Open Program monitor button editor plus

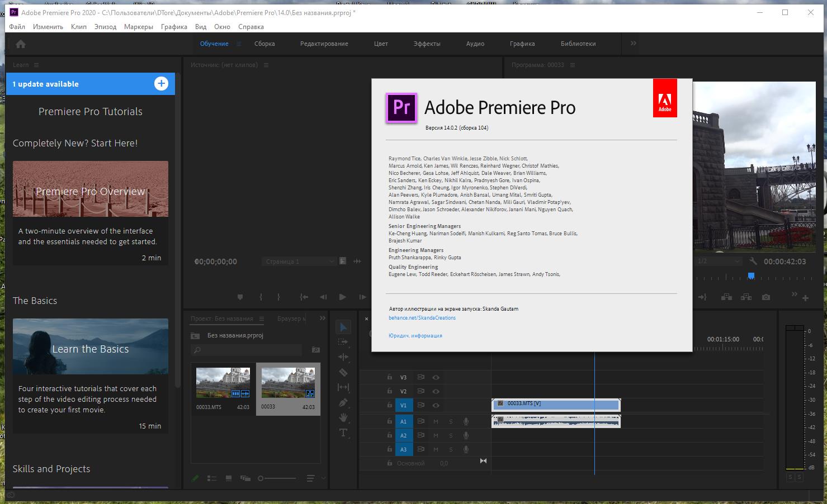(x=805, y=298)
